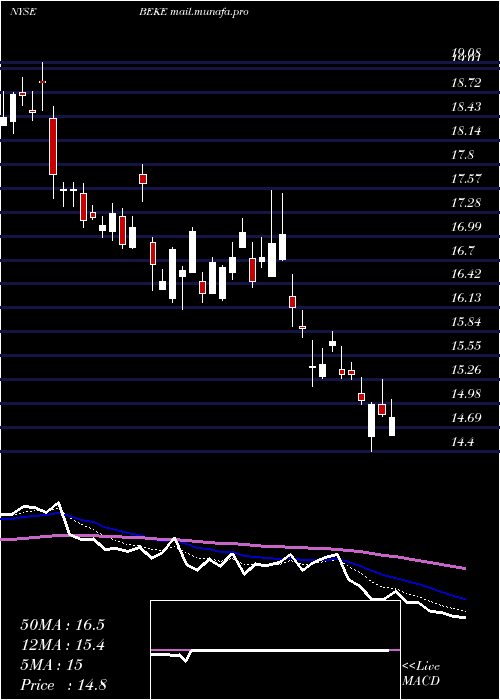Click the last white candle near 14.69
The height and width of the screenshot is (700, 500).
[392, 426]
